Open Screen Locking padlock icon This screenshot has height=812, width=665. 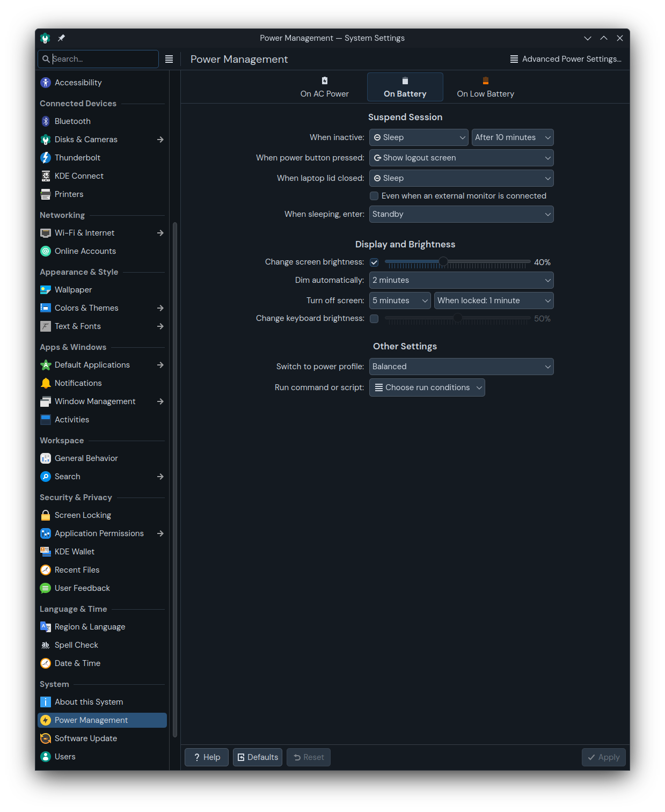pyautogui.click(x=45, y=515)
